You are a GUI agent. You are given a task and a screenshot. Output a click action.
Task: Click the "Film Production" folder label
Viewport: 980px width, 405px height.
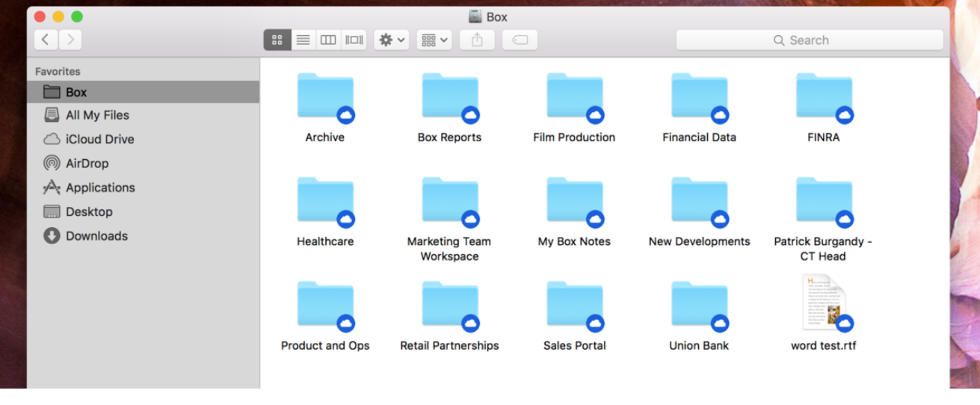(574, 137)
